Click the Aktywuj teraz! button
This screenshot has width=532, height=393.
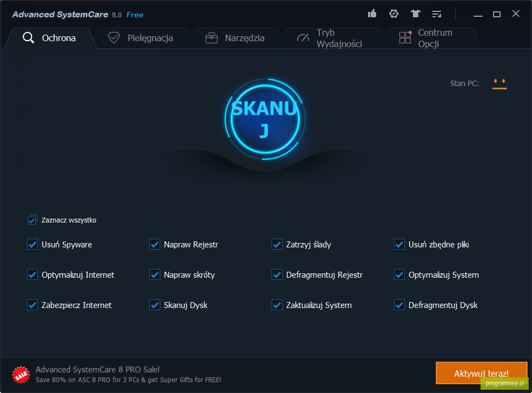click(x=482, y=374)
